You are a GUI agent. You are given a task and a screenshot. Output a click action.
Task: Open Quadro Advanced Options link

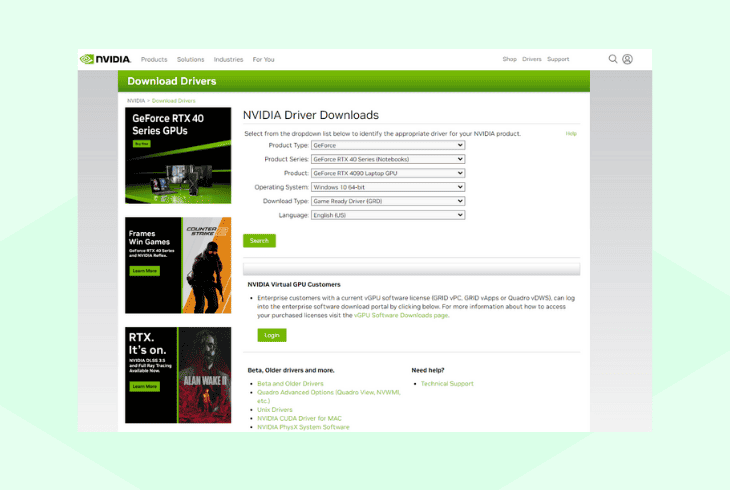click(x=329, y=396)
